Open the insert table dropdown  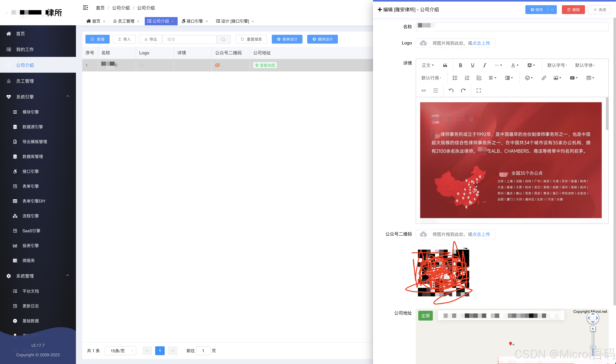click(x=590, y=78)
